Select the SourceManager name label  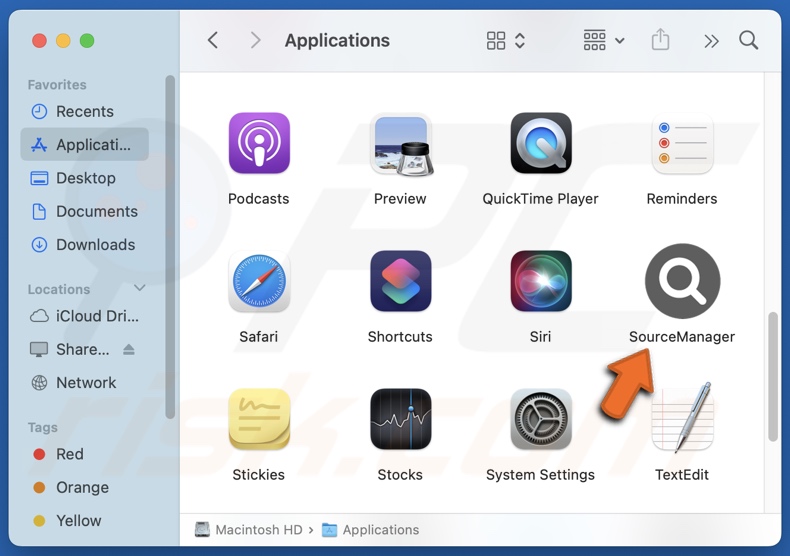pos(682,337)
